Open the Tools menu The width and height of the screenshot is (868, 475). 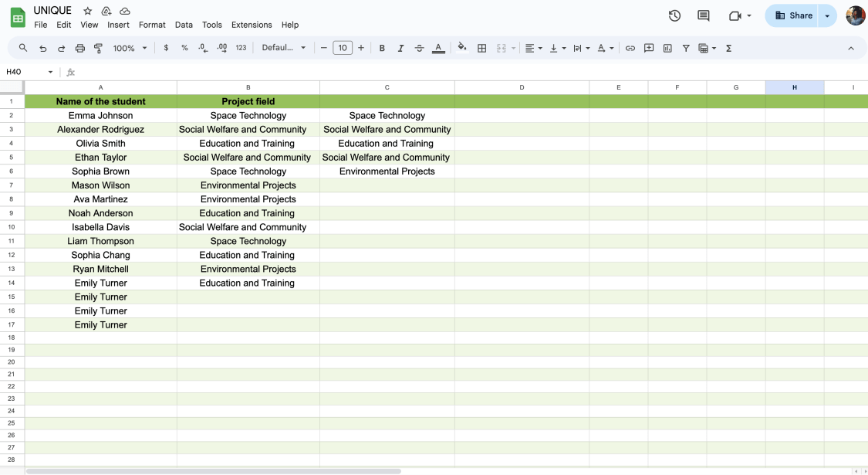[x=212, y=25]
